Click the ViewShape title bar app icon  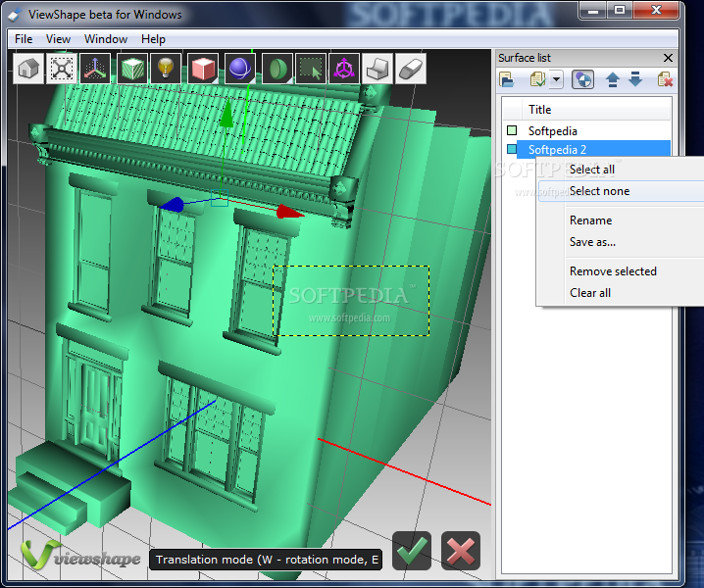click(x=15, y=15)
